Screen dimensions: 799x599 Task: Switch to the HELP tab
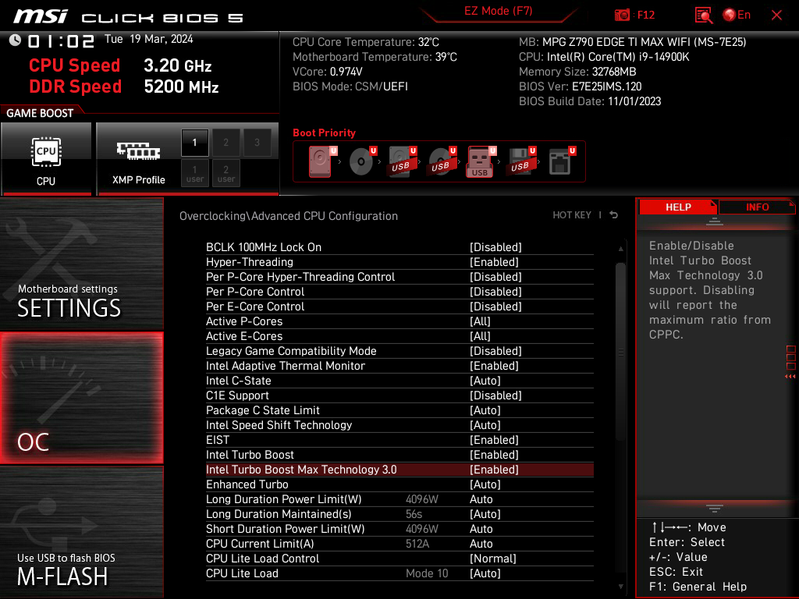point(678,207)
